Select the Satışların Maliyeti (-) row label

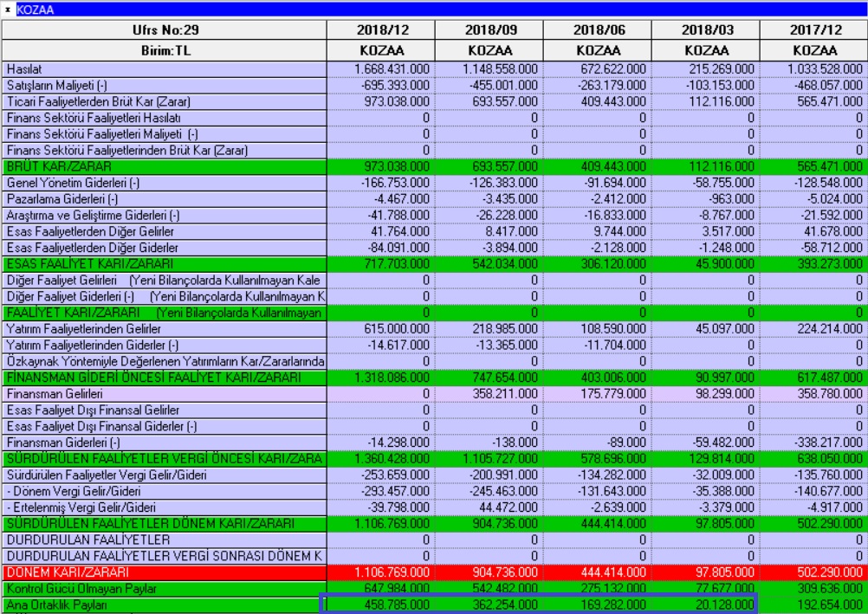pyautogui.click(x=165, y=85)
